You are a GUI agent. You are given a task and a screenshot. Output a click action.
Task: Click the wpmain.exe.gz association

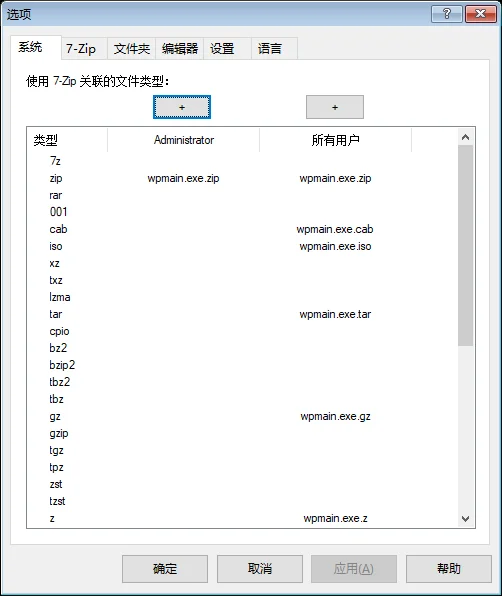(336, 417)
